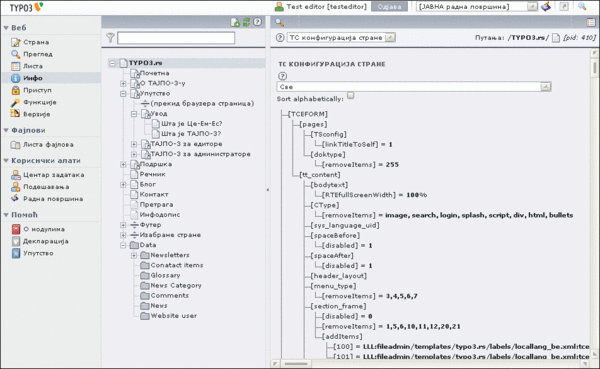Image resolution: width=600 pixels, height=369 pixels.
Task: Expand the Подршка tree node
Action: coord(123,164)
